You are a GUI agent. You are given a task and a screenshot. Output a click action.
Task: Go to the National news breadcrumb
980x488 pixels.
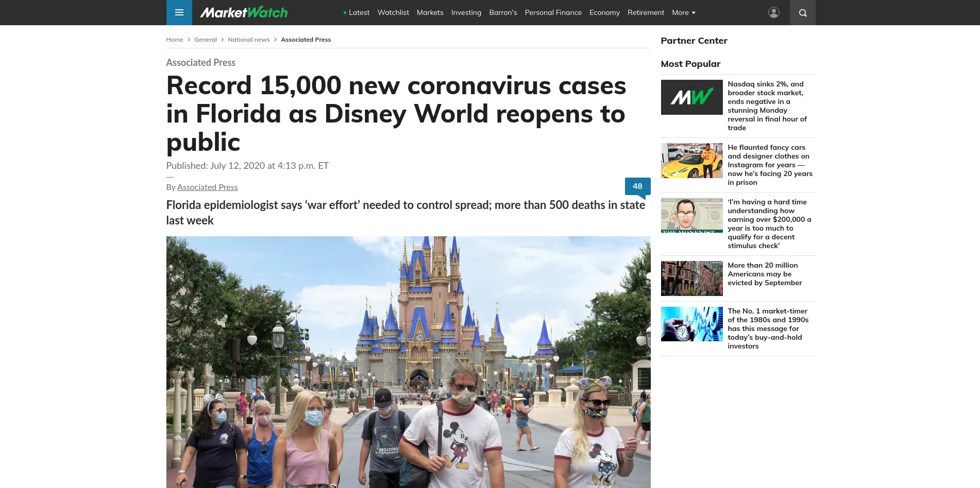(249, 40)
